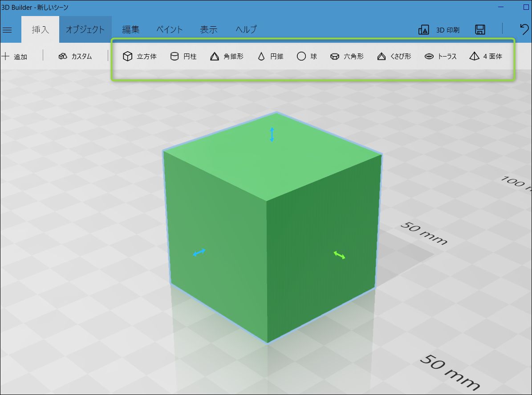The width and height of the screenshot is (532, 395).
Task: Insert a 4 面体 tetrahedron shape
Action: (x=486, y=56)
